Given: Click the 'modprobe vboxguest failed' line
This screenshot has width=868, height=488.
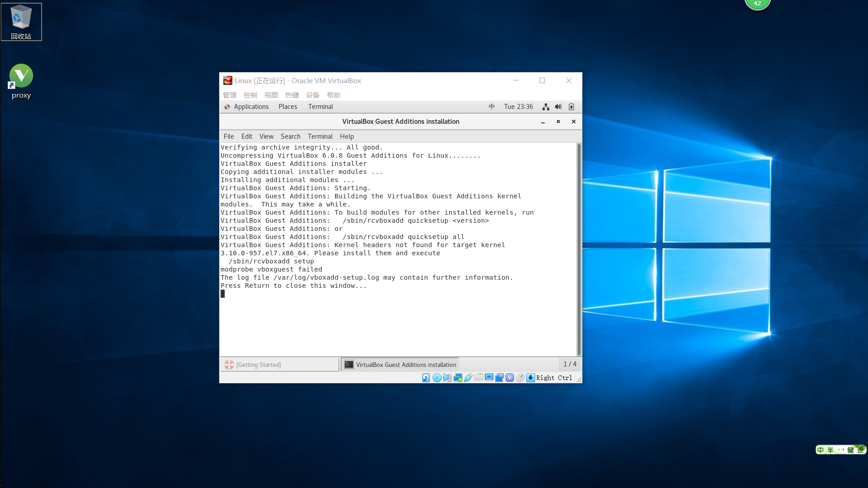Looking at the screenshot, I should click(271, 269).
